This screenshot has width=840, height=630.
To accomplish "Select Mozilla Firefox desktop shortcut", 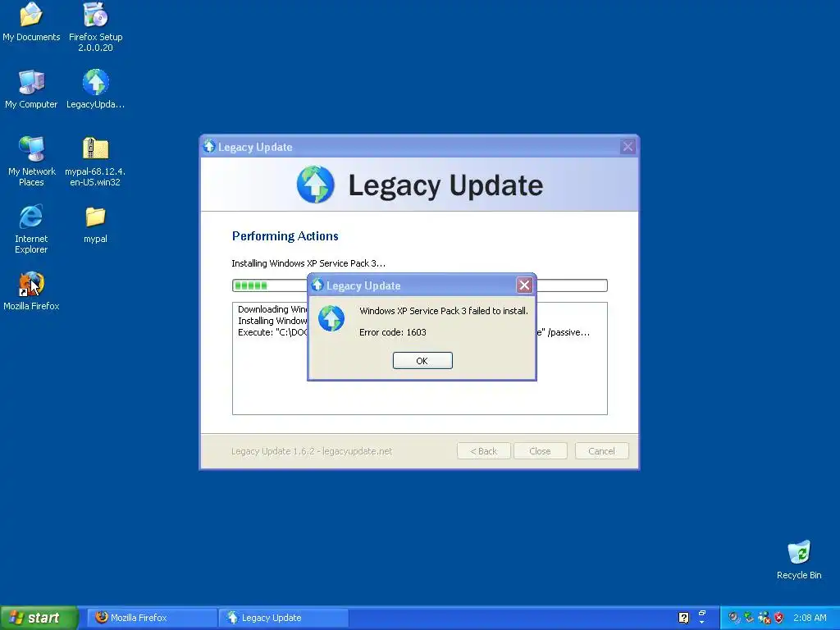I will pos(31,291).
